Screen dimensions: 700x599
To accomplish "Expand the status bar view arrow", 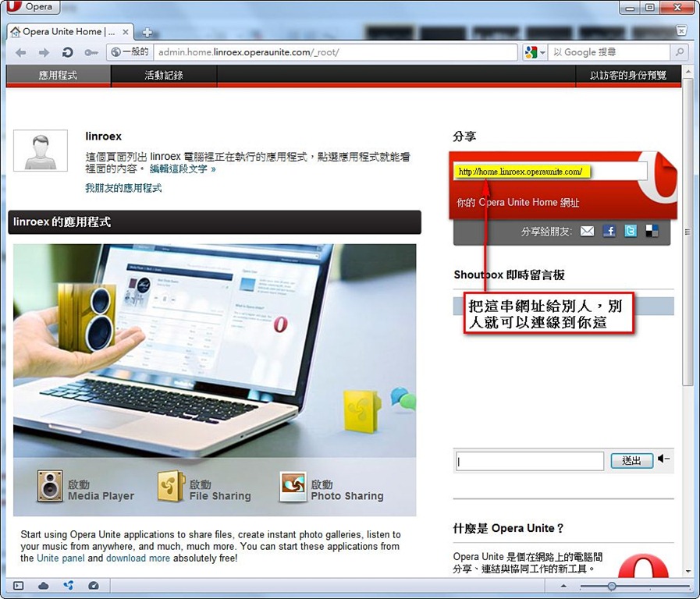I will [563, 586].
